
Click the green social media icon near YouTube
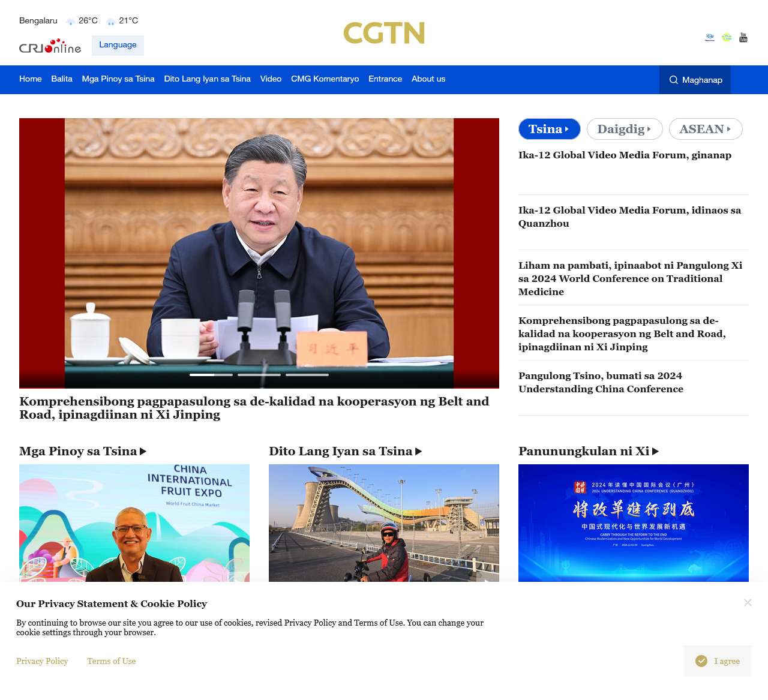click(727, 37)
